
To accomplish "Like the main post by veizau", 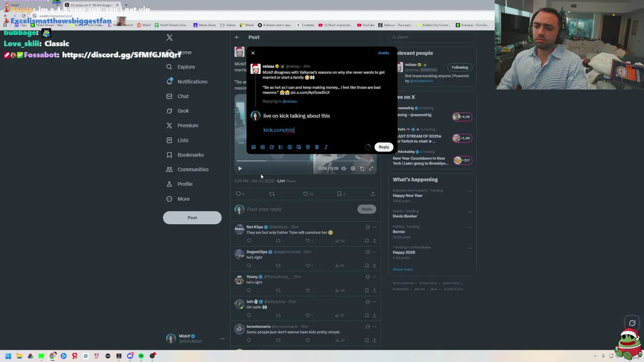I will (305, 194).
